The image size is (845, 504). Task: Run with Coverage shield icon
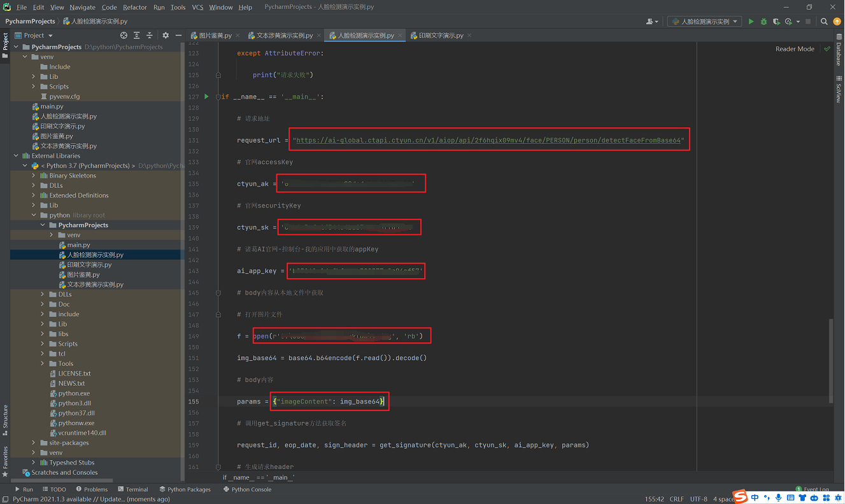point(776,22)
